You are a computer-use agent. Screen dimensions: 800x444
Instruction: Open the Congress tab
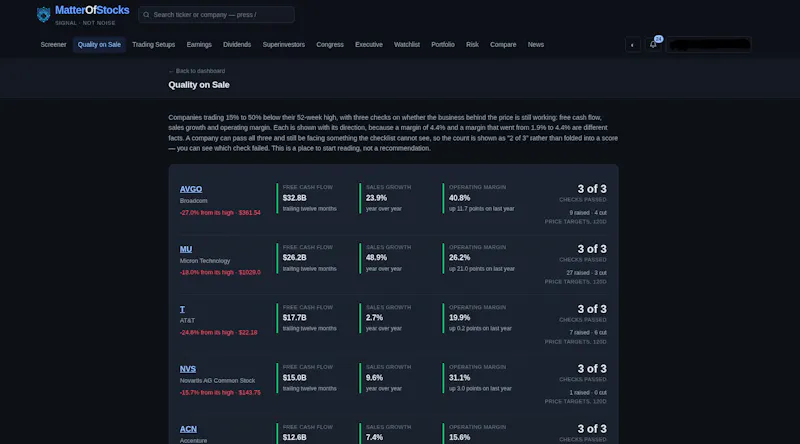[x=330, y=44]
